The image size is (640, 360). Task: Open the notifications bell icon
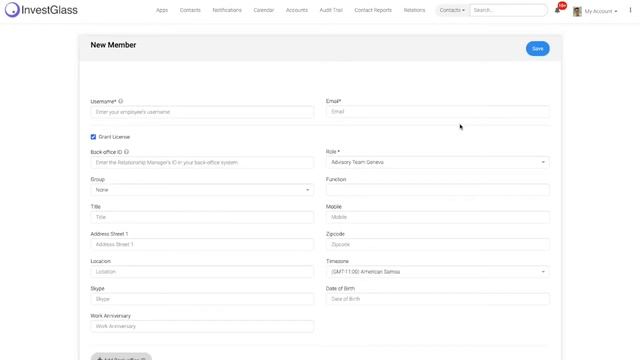(x=558, y=10)
